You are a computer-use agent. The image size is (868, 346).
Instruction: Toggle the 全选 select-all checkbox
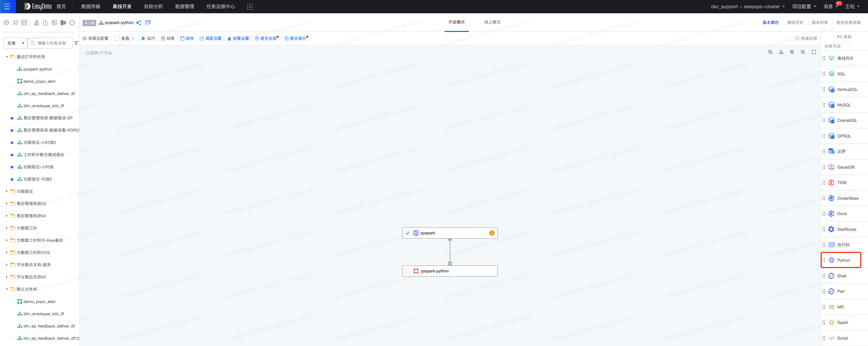116,38
